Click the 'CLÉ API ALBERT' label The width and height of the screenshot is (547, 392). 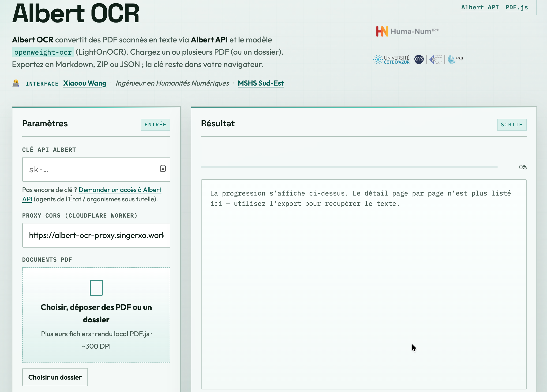[49, 150]
